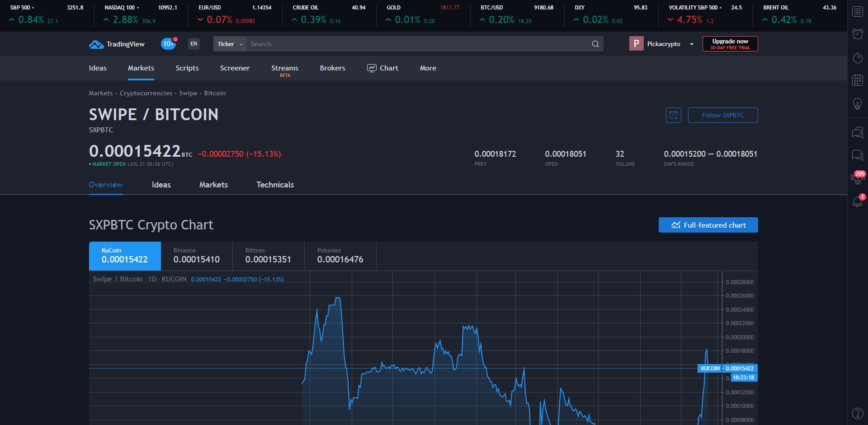Open the More navigation dropdown
This screenshot has height=425, width=868.
coord(427,68)
